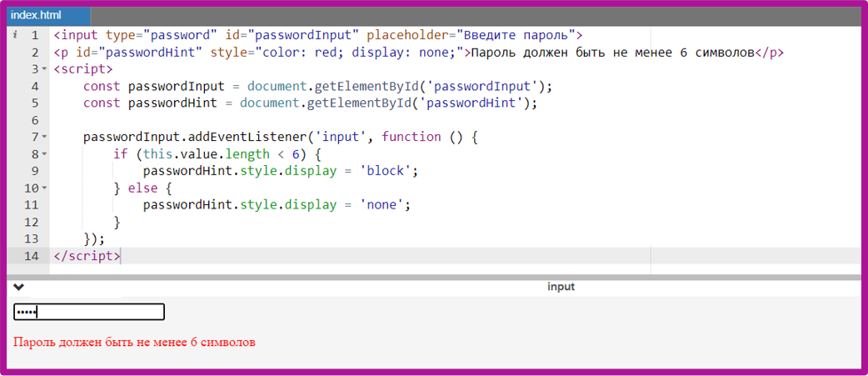Fold the script block at line 3
The height and width of the screenshot is (376, 868).
(44, 69)
